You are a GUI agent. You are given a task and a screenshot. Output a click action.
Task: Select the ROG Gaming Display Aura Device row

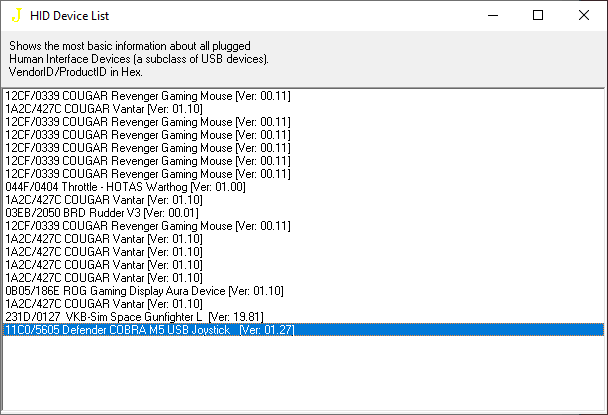(303, 291)
